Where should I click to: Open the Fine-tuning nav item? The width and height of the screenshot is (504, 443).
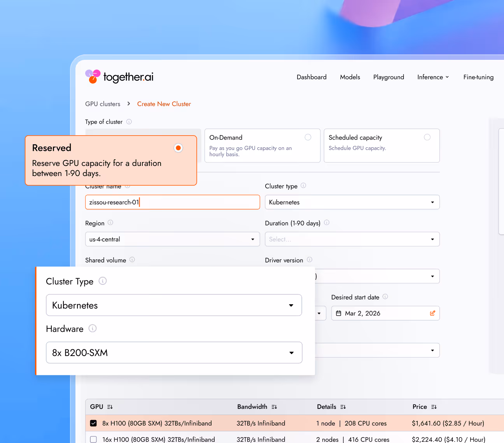pos(478,77)
